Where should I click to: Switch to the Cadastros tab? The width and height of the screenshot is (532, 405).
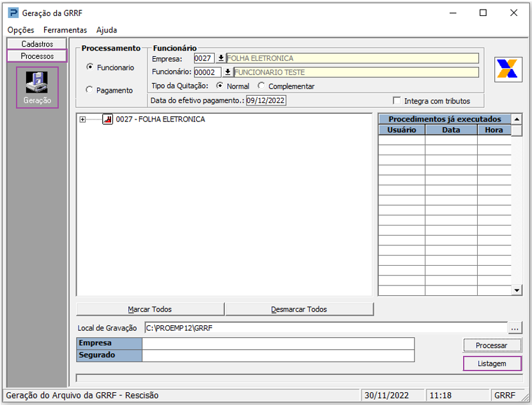click(37, 44)
